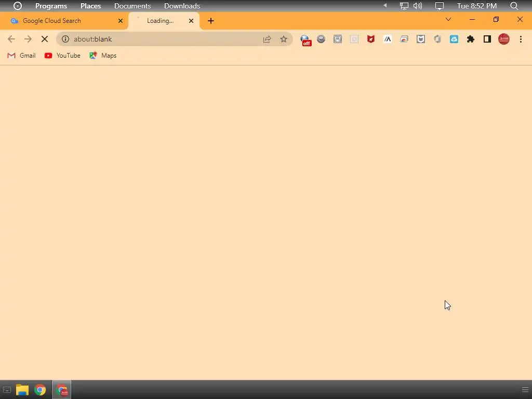
Task: Go forward with the right arrow
Action: (x=28, y=39)
